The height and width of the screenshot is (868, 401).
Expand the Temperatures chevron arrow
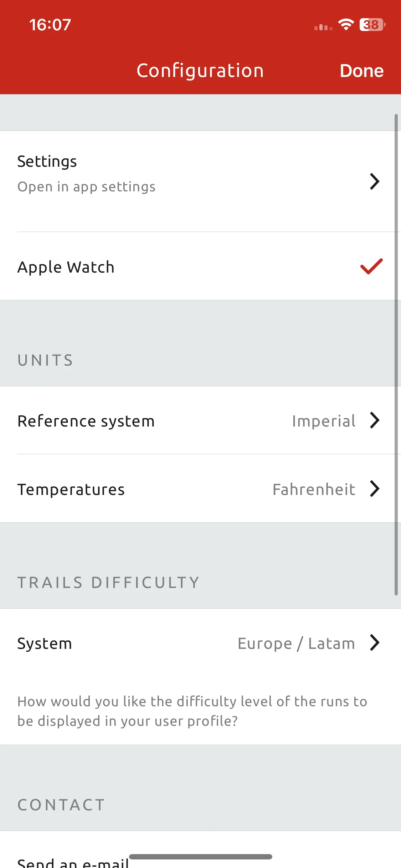pyautogui.click(x=374, y=489)
